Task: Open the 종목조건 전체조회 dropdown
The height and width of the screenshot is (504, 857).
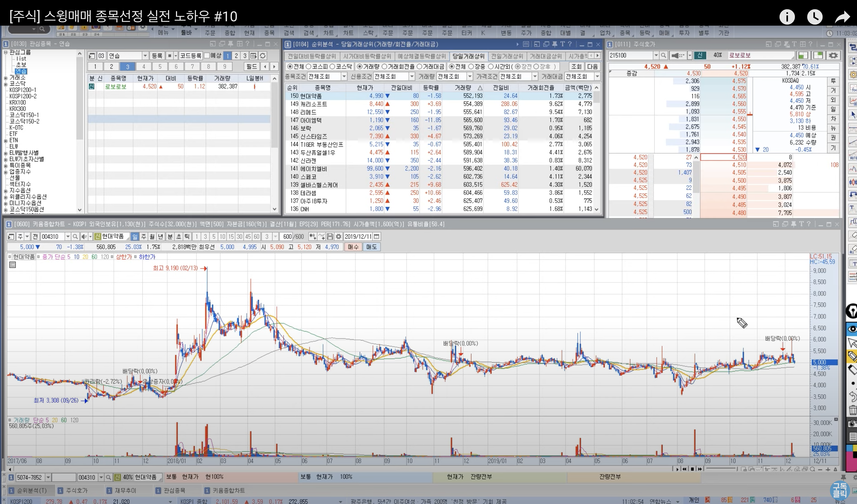Action: [x=344, y=76]
